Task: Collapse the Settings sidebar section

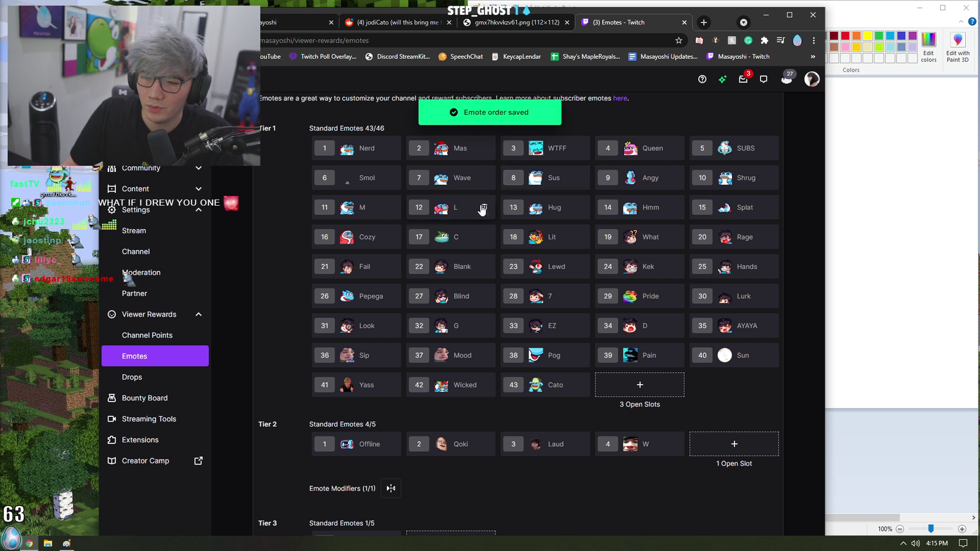Action: click(x=198, y=209)
